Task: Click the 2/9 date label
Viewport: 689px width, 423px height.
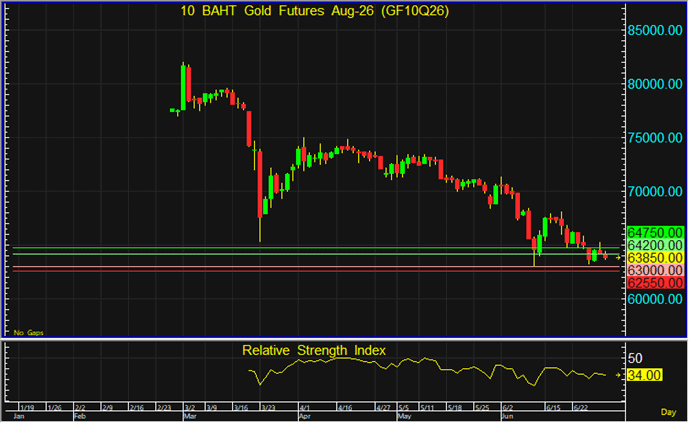Action: tap(107, 408)
